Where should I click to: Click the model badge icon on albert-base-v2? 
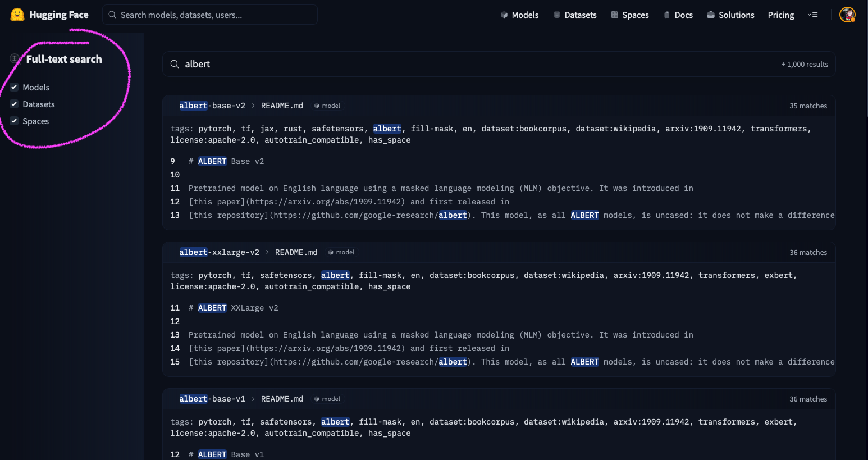click(x=317, y=106)
